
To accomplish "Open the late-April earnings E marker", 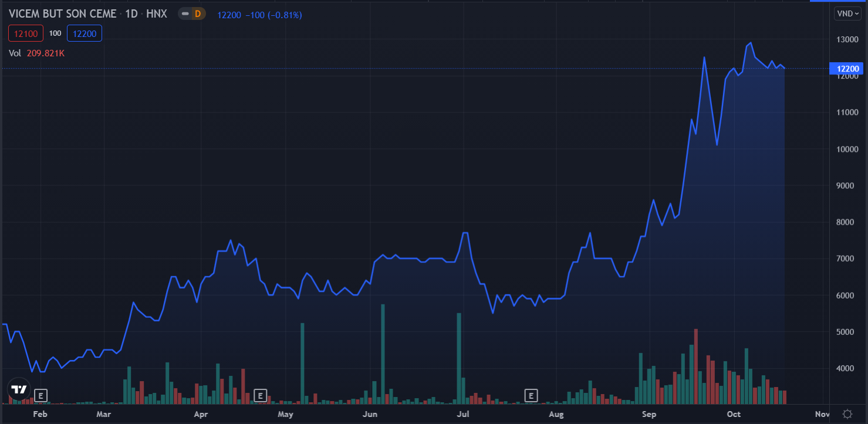I will pyautogui.click(x=261, y=395).
